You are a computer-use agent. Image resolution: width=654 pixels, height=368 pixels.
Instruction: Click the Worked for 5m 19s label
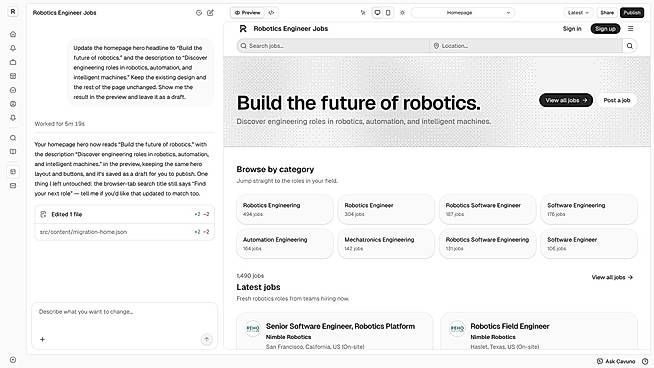pos(60,124)
